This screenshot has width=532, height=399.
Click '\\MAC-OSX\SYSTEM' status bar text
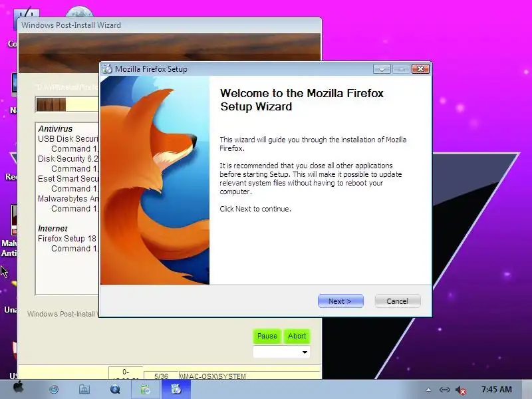[x=213, y=376]
